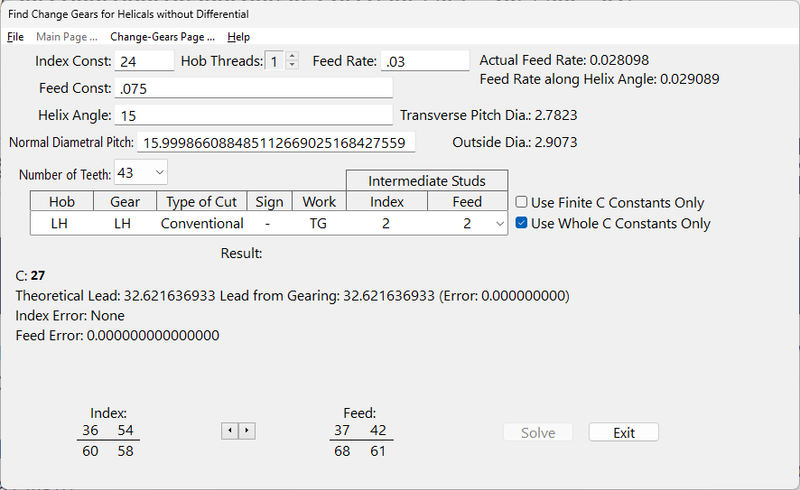Enable Use Finite C Constants Only
Viewport: 800px width, 490px height.
(x=522, y=202)
